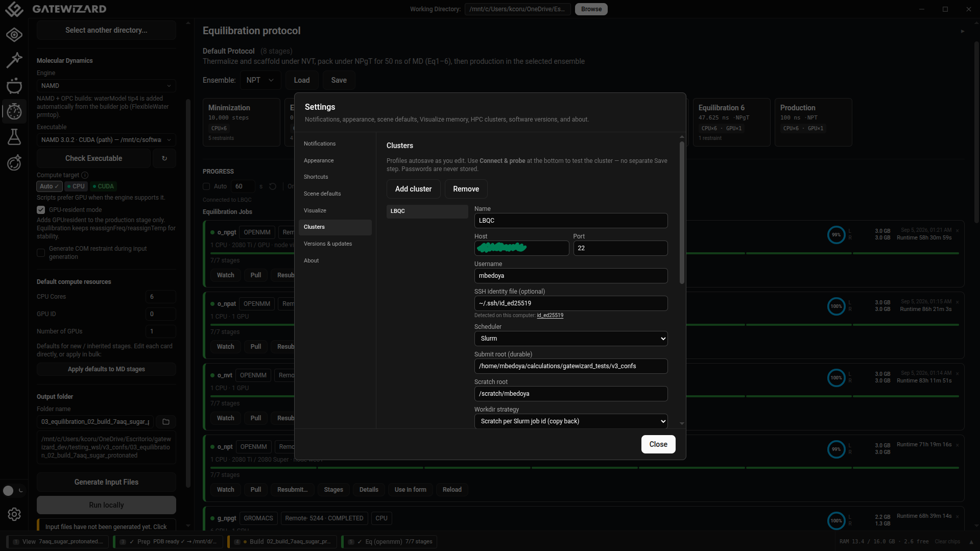Open the Workdir strategy dropdown
This screenshot has width=980, height=551.
571,421
